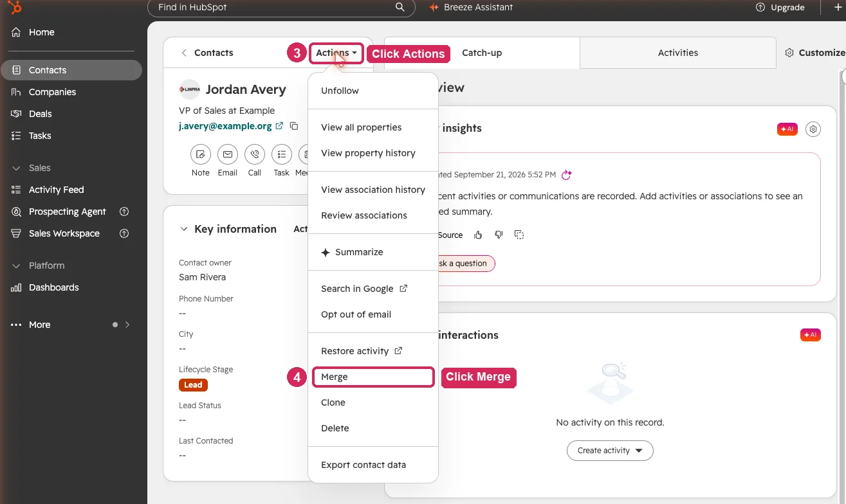This screenshot has width=846, height=504.
Task: Click the Task icon button
Action: click(x=282, y=154)
